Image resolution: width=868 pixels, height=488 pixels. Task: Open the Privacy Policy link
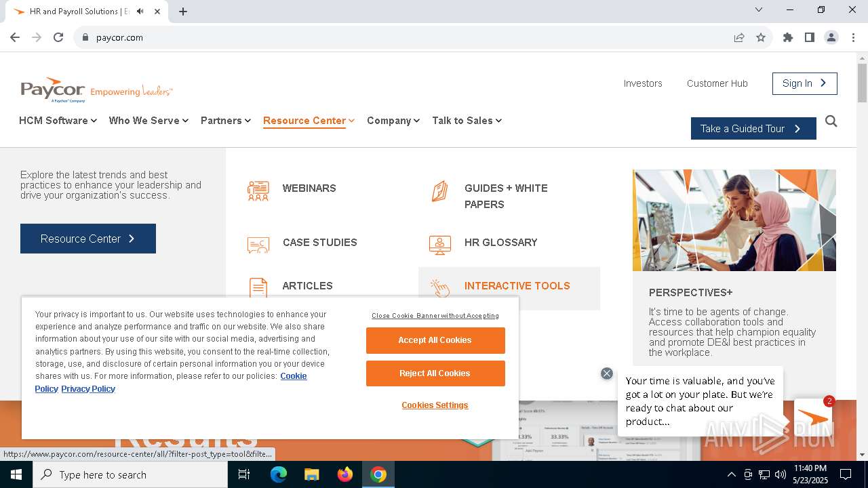point(88,389)
